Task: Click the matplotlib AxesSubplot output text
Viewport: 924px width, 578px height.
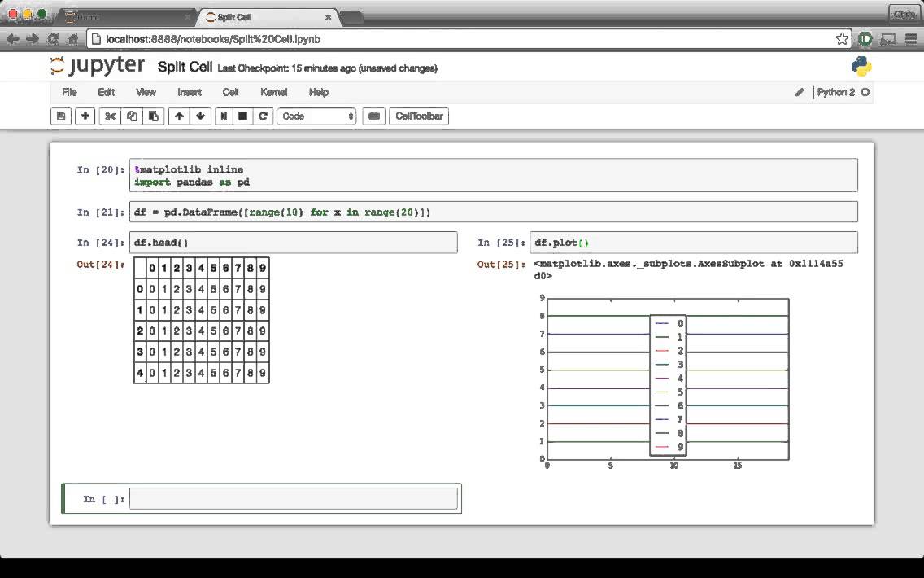Action: 688,269
